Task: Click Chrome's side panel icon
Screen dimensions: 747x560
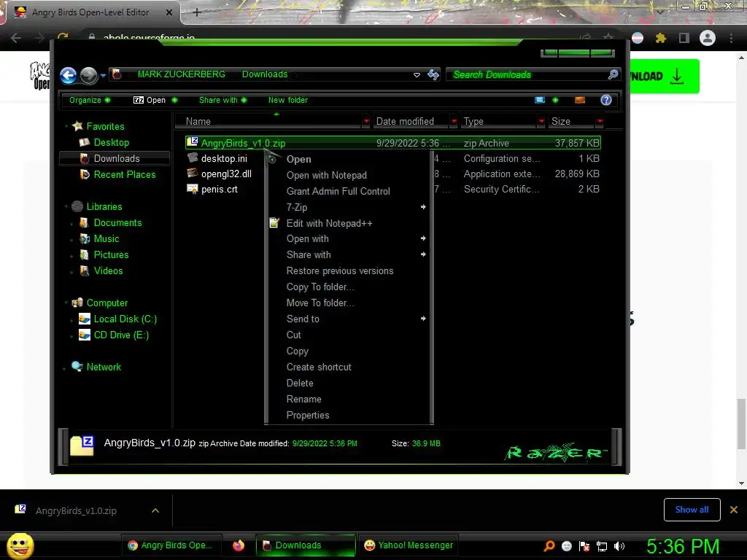Action: [x=684, y=38]
